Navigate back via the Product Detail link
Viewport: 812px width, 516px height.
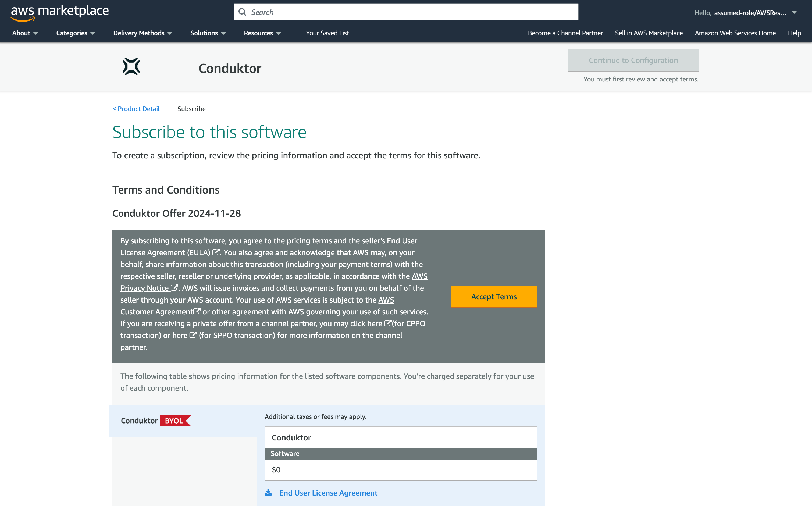(x=136, y=109)
